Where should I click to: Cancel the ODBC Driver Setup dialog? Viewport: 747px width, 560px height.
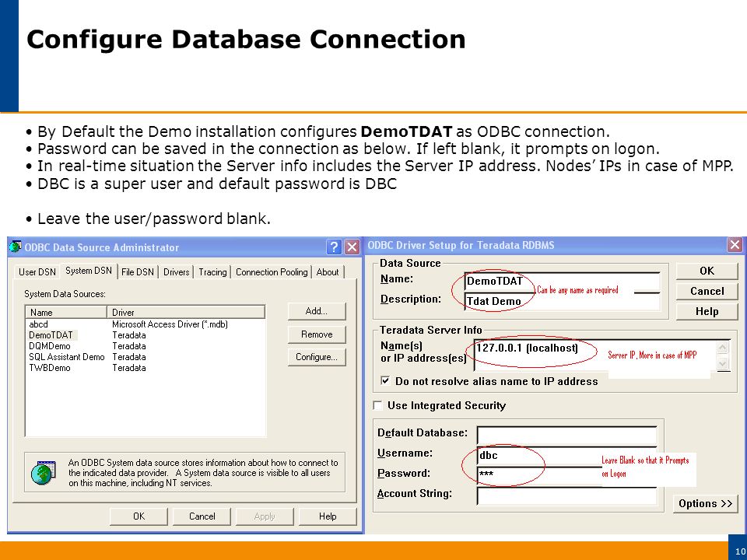tap(707, 291)
